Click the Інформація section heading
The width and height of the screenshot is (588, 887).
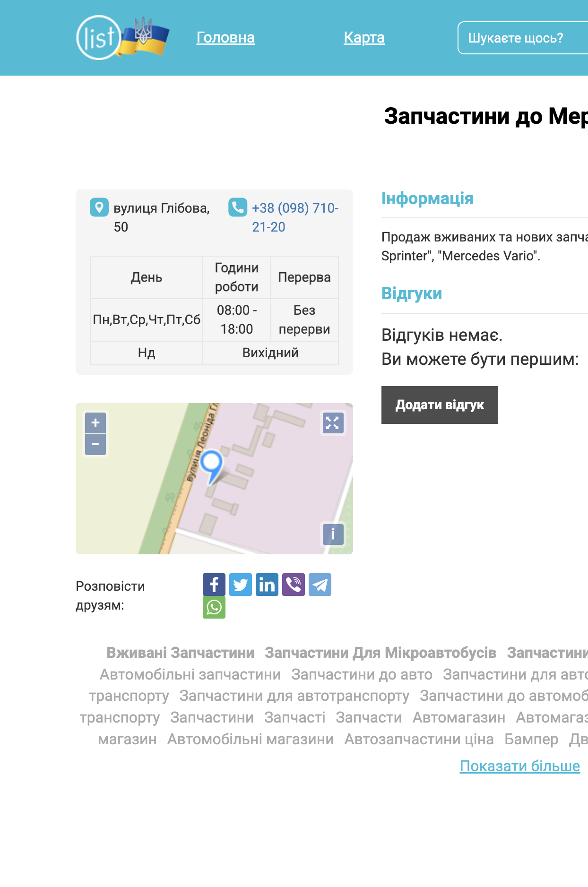427,198
